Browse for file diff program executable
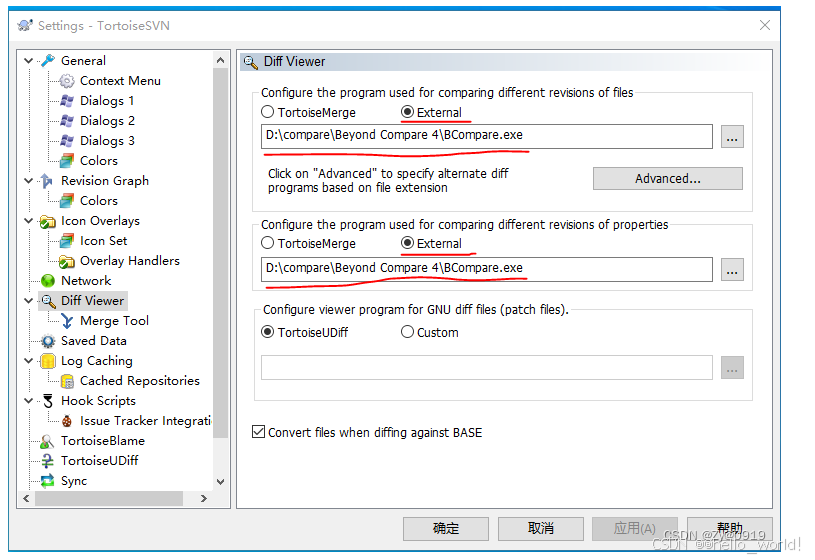Viewport: 815px width, 560px height. (x=732, y=137)
